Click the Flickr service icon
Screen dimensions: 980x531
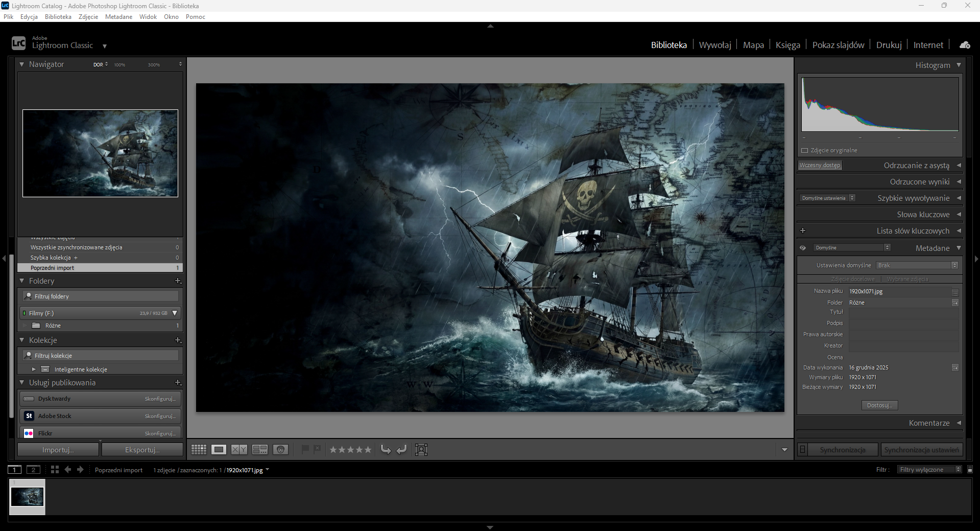(x=29, y=433)
